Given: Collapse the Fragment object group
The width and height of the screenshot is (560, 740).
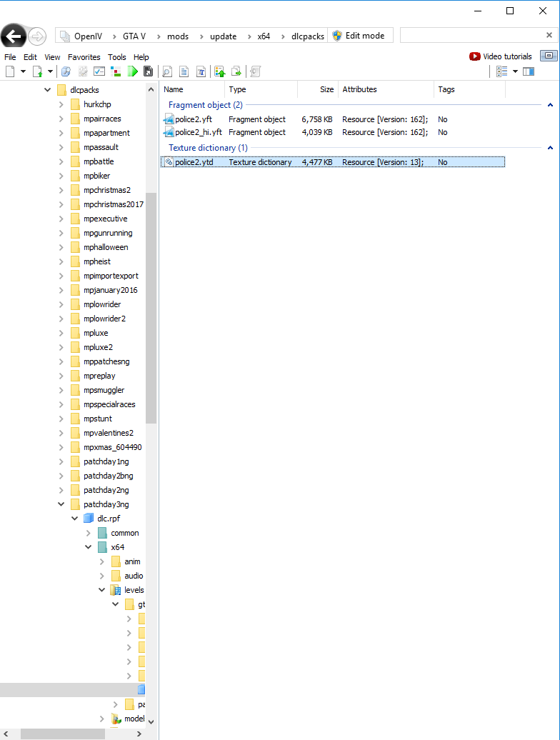Looking at the screenshot, I should [x=550, y=105].
